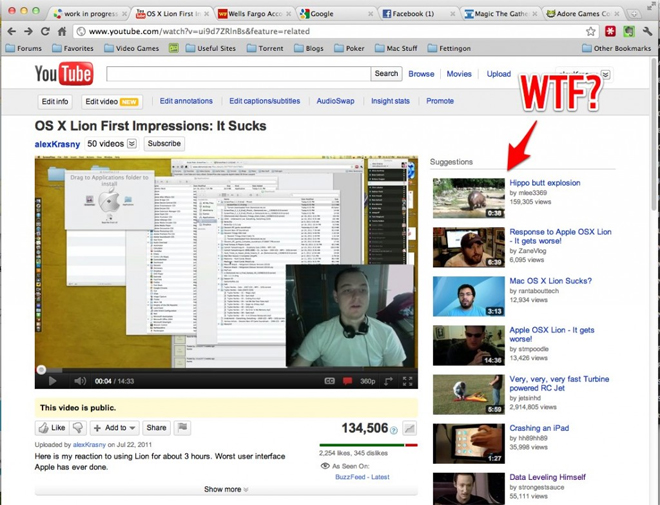Open the Add to dropdown
Screen dimensions: 660x505
115,428
